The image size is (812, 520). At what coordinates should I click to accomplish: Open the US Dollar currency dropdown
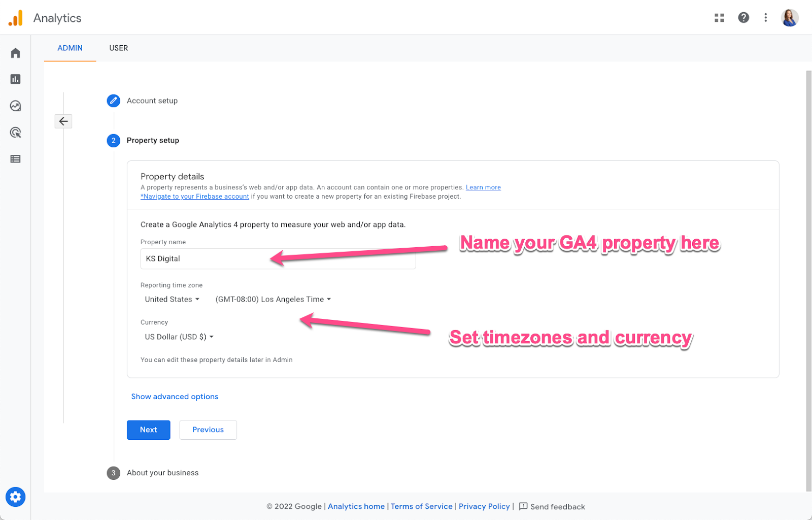click(x=179, y=337)
